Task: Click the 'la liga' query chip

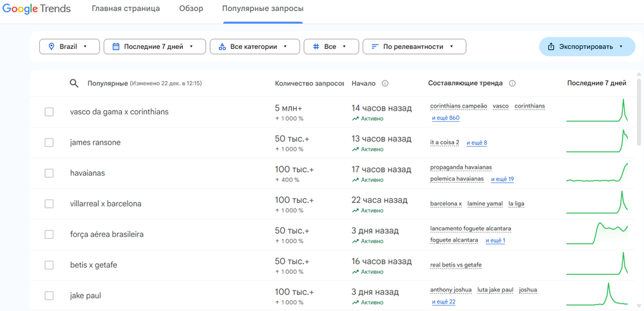Action: pos(516,203)
